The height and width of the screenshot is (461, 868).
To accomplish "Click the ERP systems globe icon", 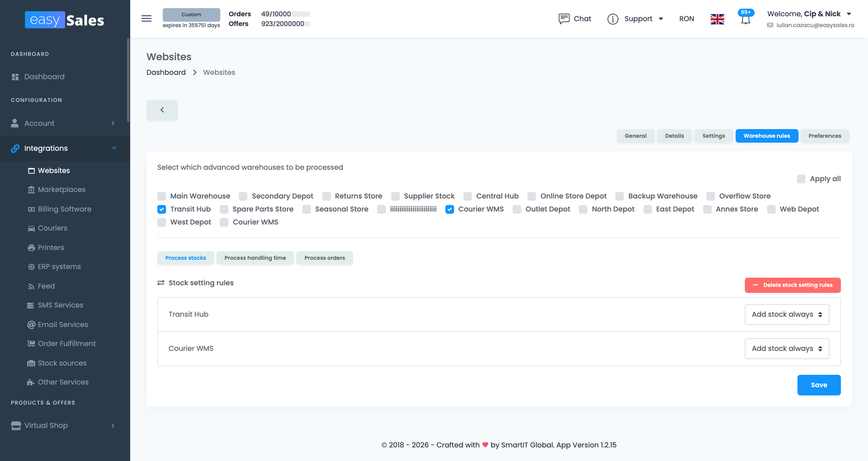I will [x=31, y=267].
